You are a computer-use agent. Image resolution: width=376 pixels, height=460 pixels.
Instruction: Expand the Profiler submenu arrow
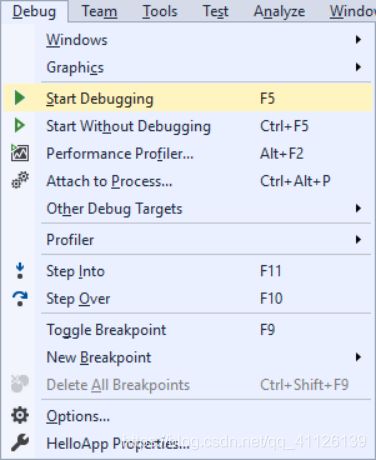(358, 239)
